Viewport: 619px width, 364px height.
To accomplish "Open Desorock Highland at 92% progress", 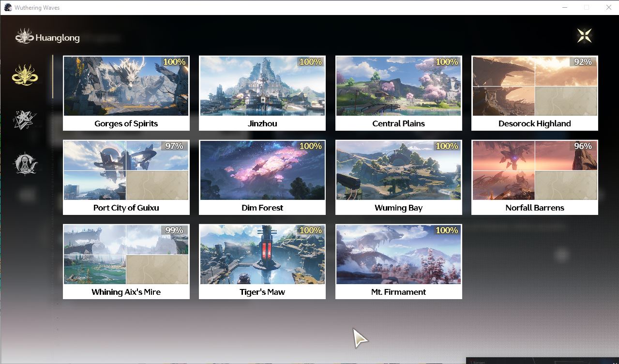I will 535,93.
